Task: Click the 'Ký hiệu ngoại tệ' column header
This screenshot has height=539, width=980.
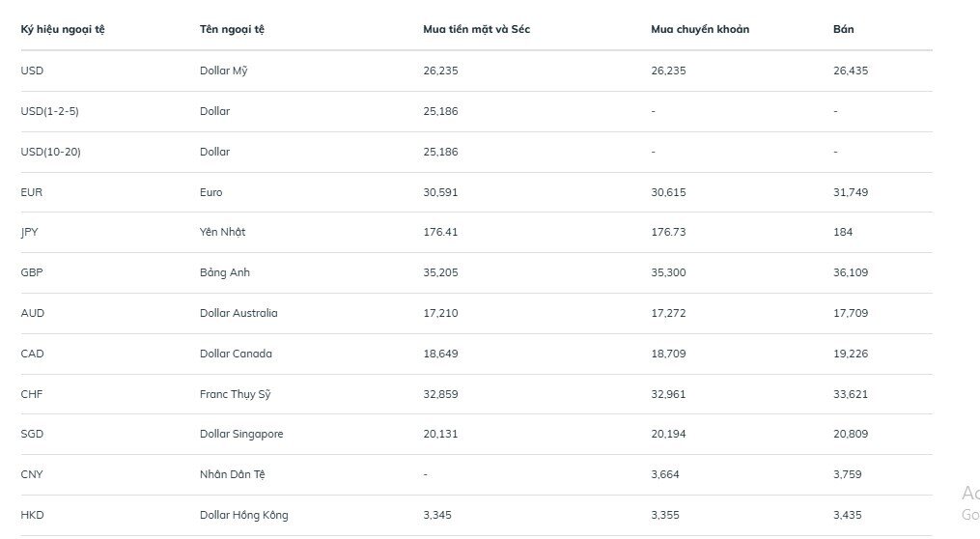Action: tap(63, 29)
